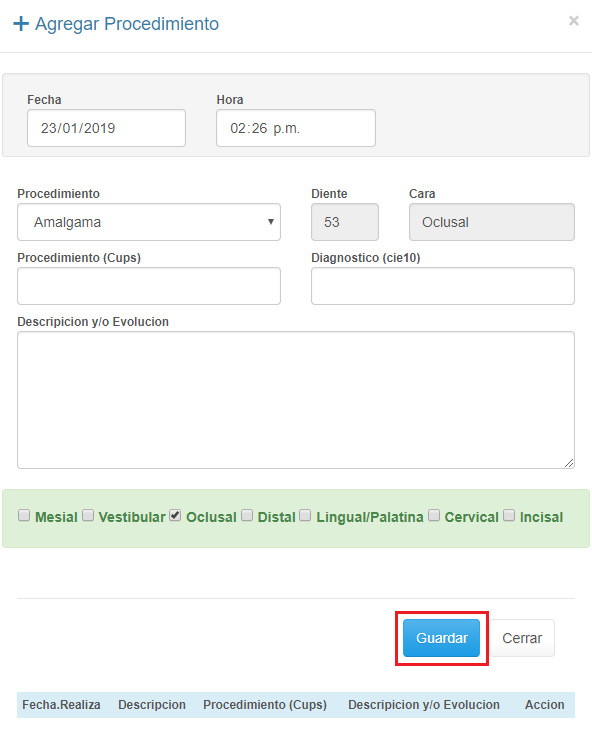Tick the Vestibular checkbox
This screenshot has width=592, height=751.
(x=88, y=515)
